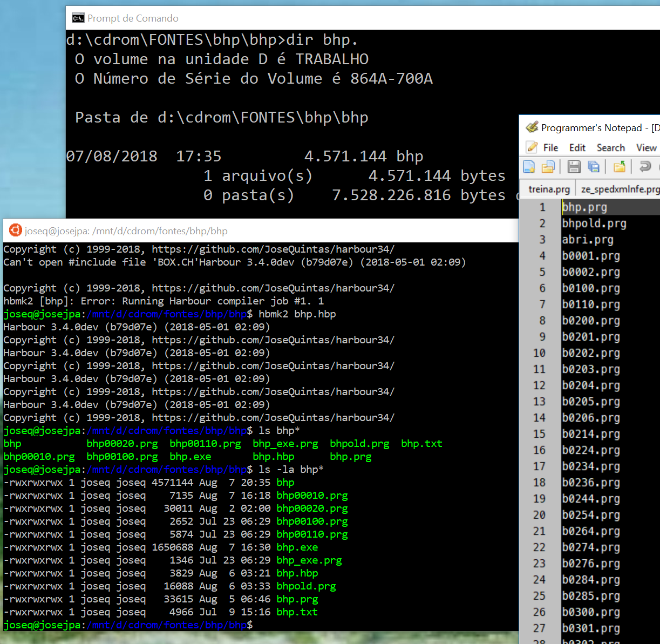Click line 1 text bhp.prg in editor
Screen dimensions: 660x644
(x=584, y=207)
